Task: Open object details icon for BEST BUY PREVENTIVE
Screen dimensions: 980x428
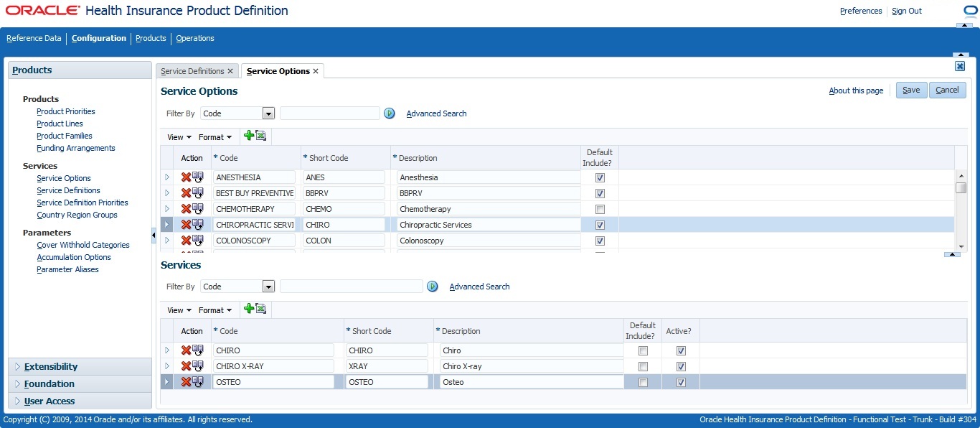Action: pos(197,193)
